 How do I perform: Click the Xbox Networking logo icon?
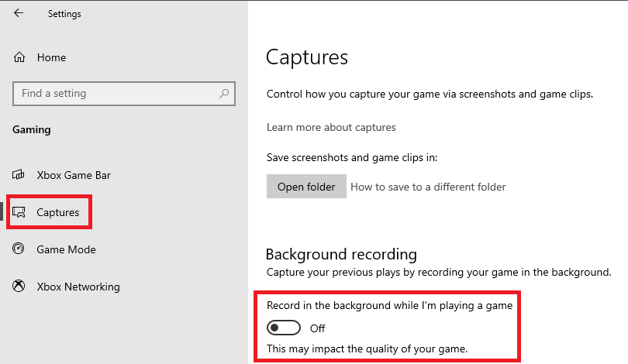[19, 286]
